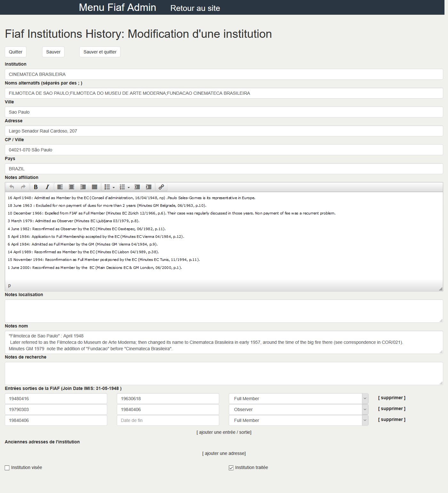Click the Sauver button

pos(53,52)
